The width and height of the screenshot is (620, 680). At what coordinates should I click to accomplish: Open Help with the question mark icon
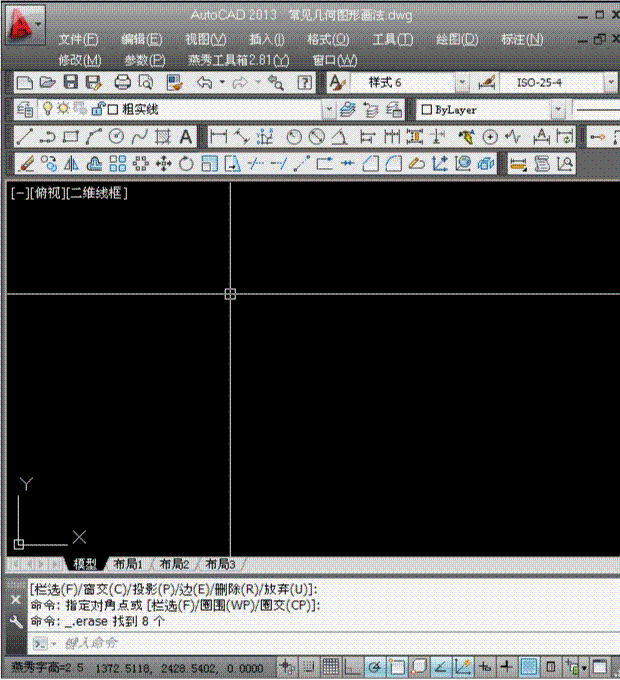click(305, 82)
